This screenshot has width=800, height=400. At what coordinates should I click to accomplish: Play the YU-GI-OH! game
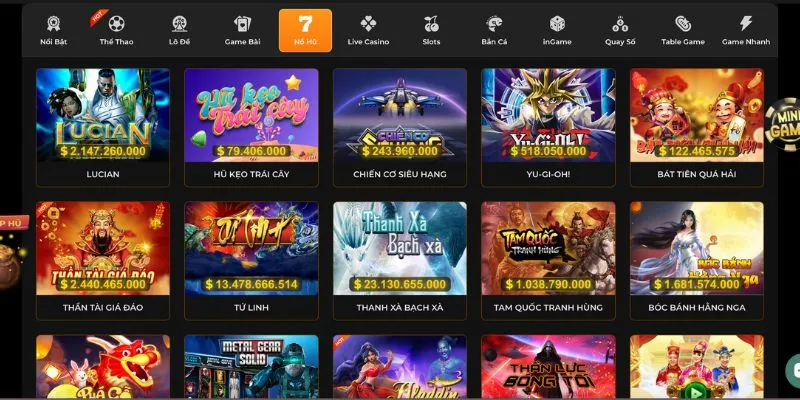[548, 115]
